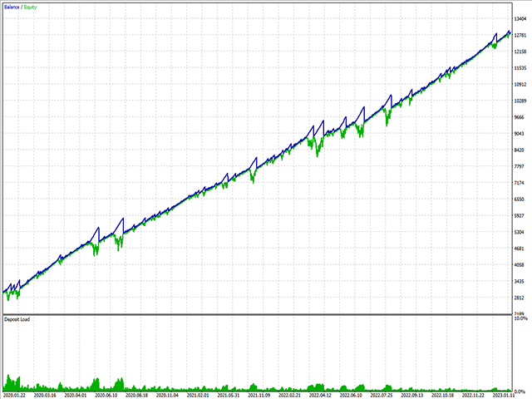Image resolution: width=532 pixels, height=399 pixels.
Task: Click the 12781 axis value
Action: point(521,35)
